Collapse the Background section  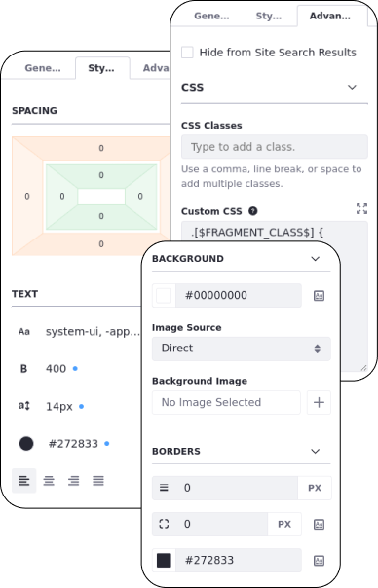click(316, 259)
